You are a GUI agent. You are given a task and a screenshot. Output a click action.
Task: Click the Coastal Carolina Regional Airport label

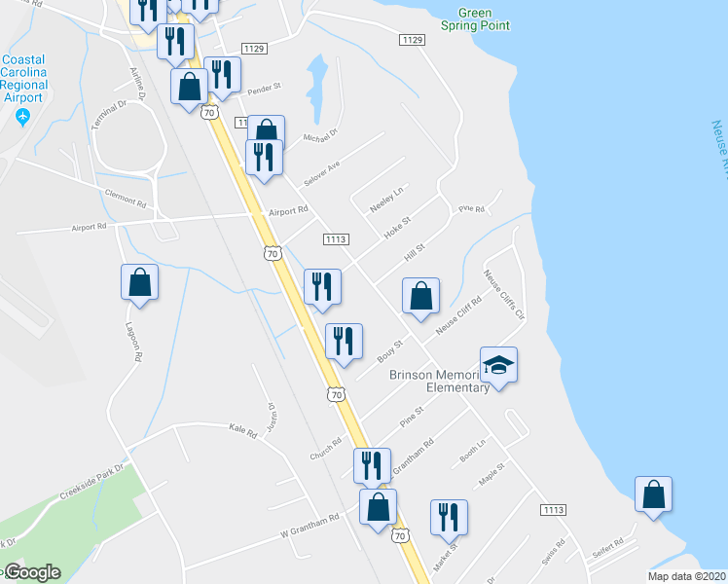pyautogui.click(x=23, y=79)
